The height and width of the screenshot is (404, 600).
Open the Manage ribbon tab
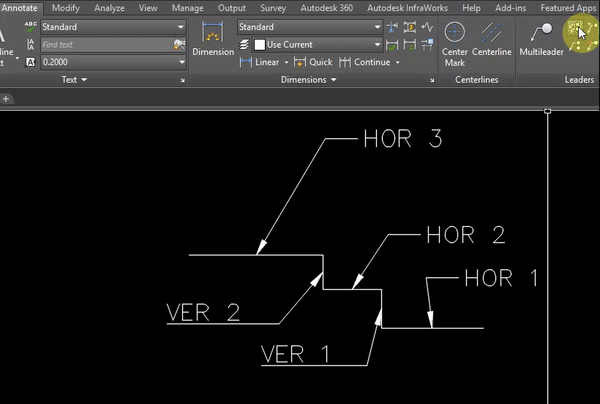188,8
